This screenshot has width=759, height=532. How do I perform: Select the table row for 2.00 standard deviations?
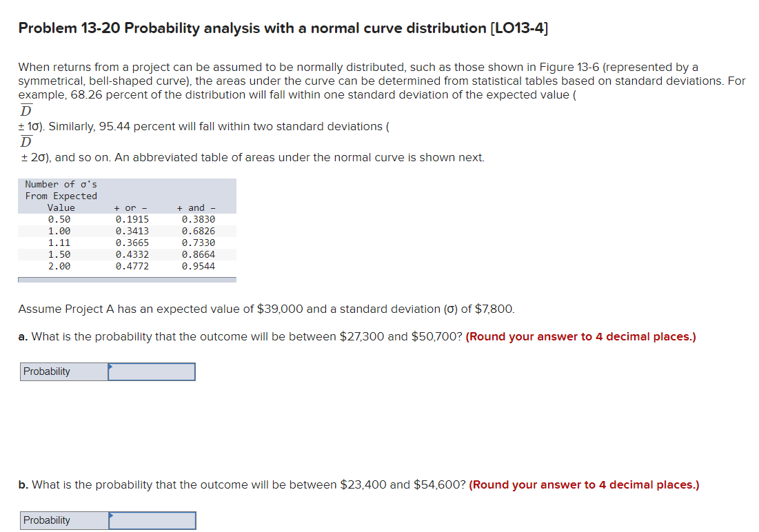[x=126, y=266]
